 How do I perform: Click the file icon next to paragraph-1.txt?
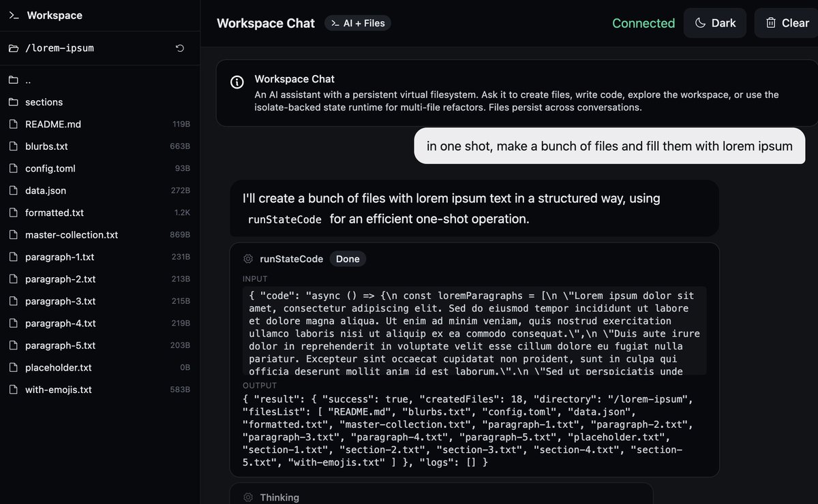[14, 257]
